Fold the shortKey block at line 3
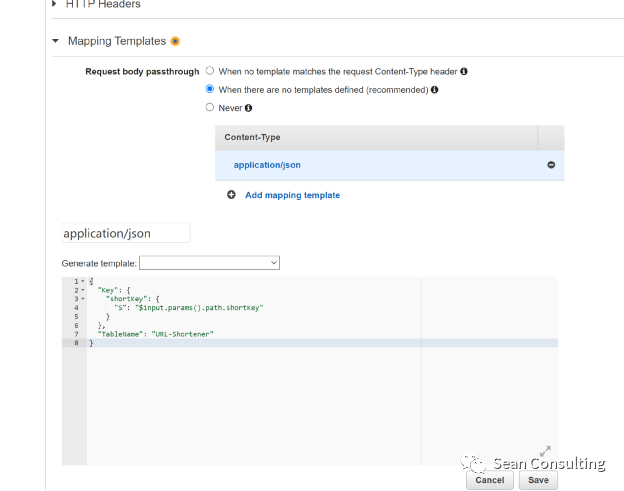The width and height of the screenshot is (624, 491). [83, 299]
